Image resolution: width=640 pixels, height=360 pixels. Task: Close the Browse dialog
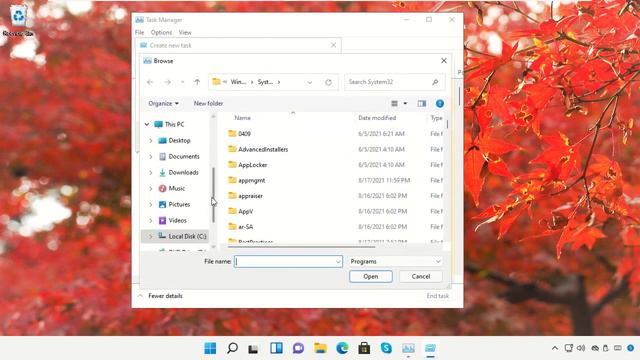[444, 61]
